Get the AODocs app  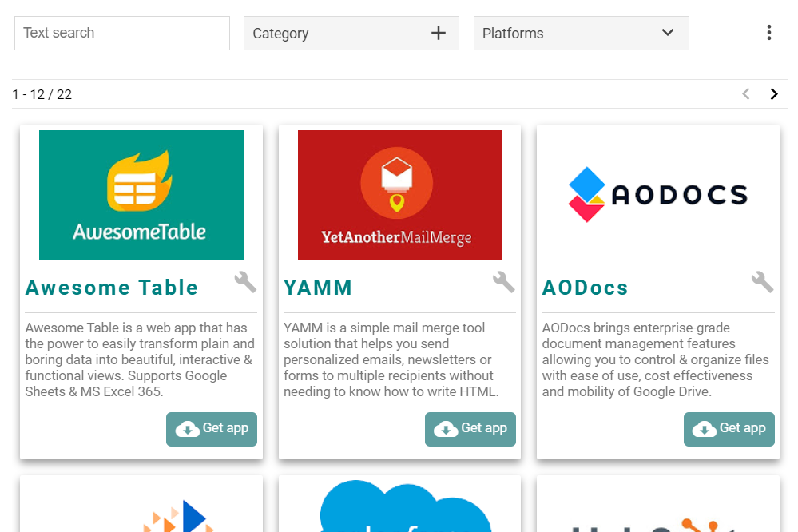coord(729,429)
